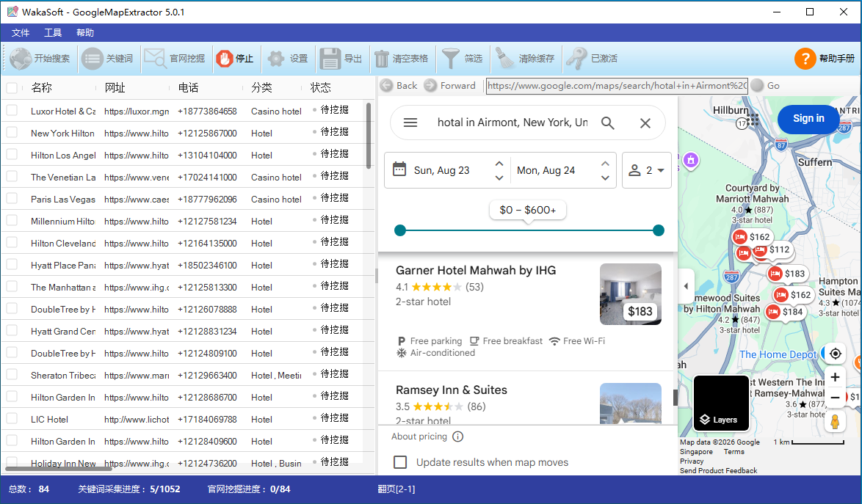The height and width of the screenshot is (504, 862).
Task: Click the right price slider handle
Action: (x=659, y=230)
